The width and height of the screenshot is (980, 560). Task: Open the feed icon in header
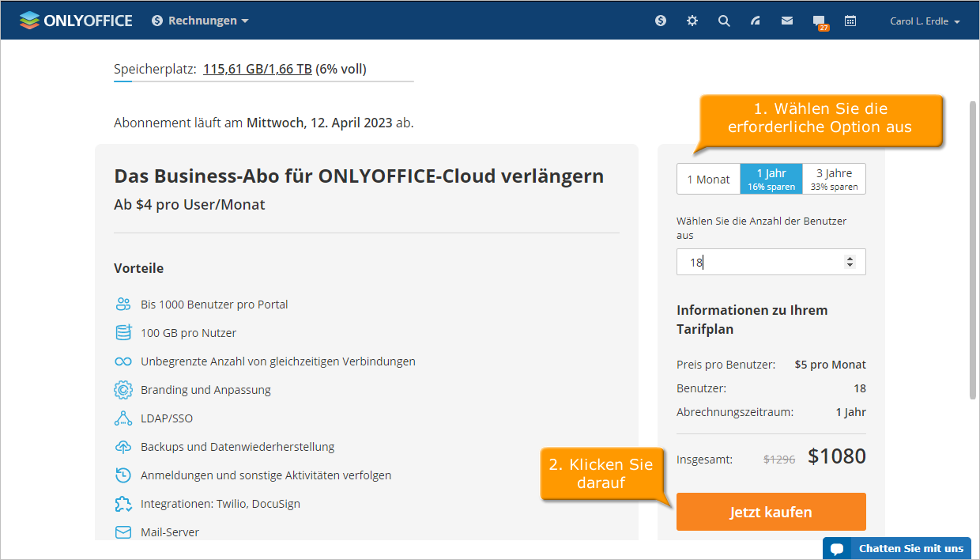click(756, 21)
